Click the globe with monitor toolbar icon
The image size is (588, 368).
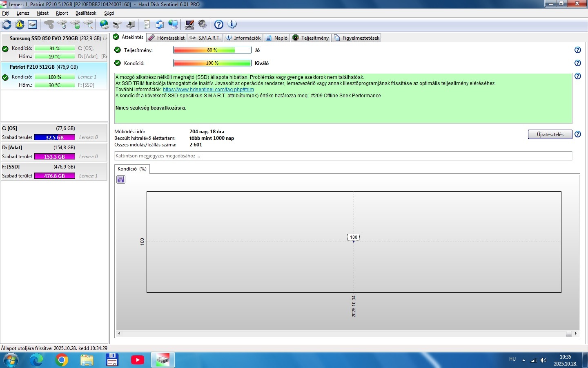173,25
